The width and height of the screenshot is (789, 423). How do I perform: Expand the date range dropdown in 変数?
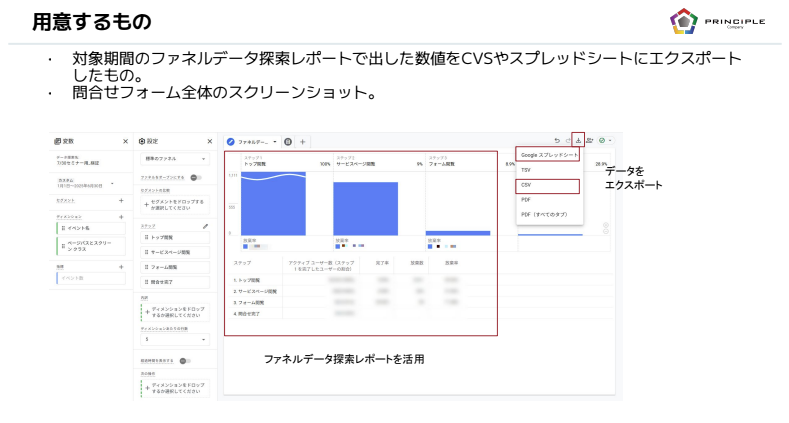pyautogui.click(x=113, y=183)
